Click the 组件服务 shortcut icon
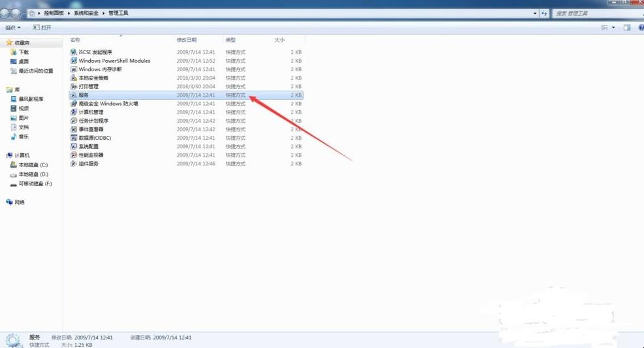644x348 pixels. (x=74, y=164)
